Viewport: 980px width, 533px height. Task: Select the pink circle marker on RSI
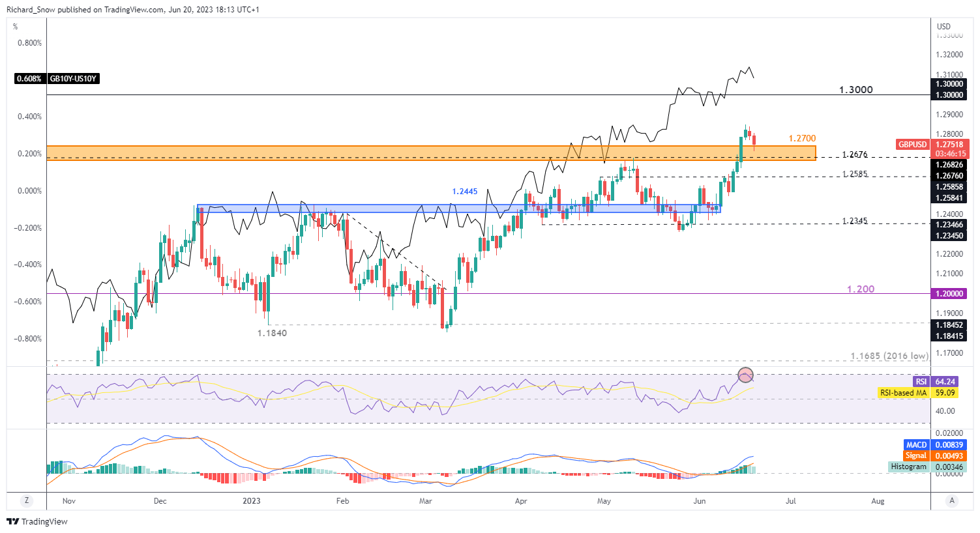click(x=745, y=375)
